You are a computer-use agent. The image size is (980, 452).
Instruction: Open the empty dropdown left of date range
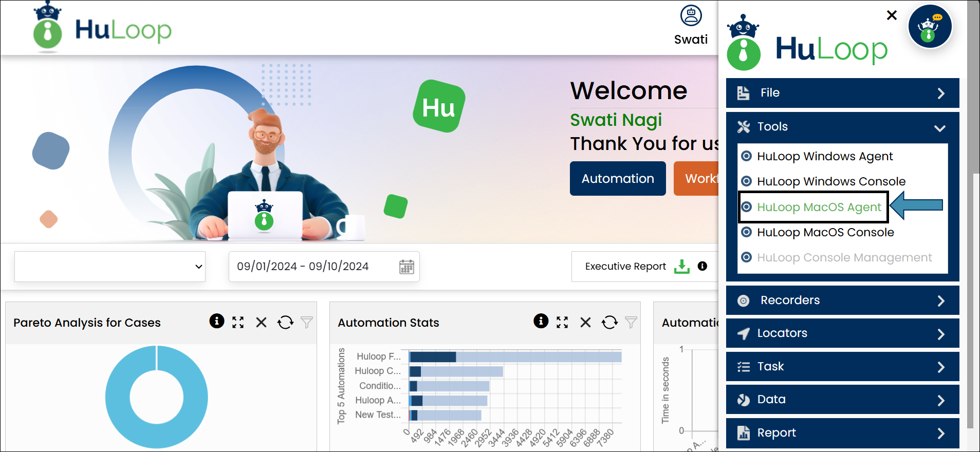click(x=110, y=267)
